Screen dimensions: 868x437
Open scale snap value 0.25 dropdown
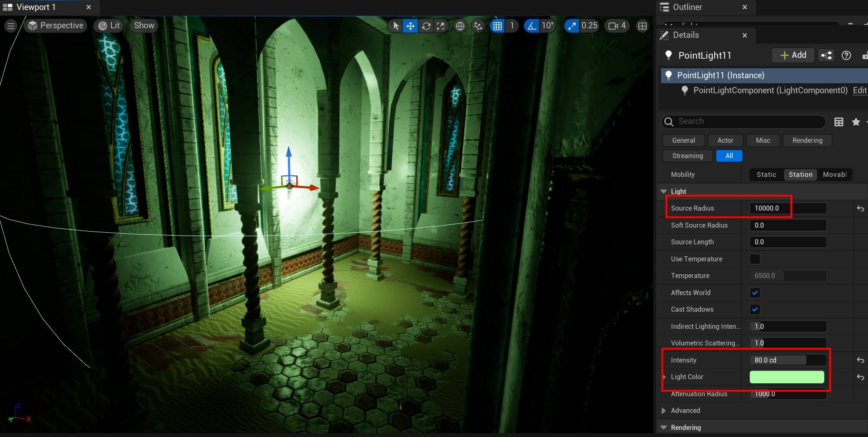[x=589, y=26]
